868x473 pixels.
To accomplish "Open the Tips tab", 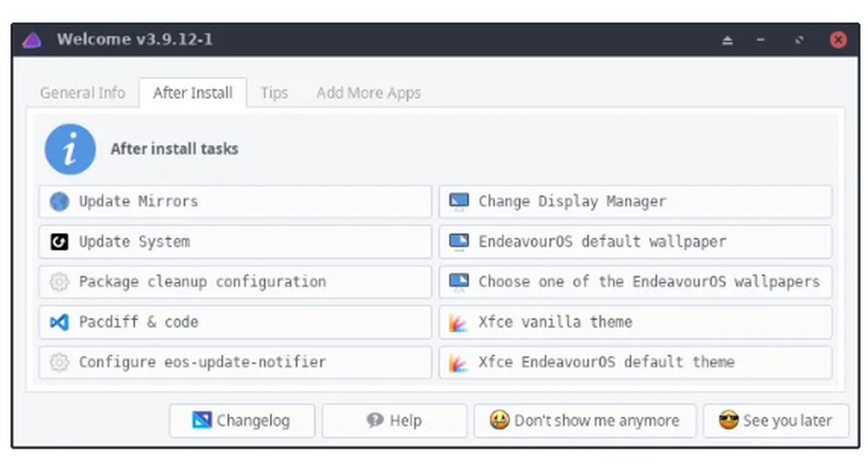I will (274, 93).
